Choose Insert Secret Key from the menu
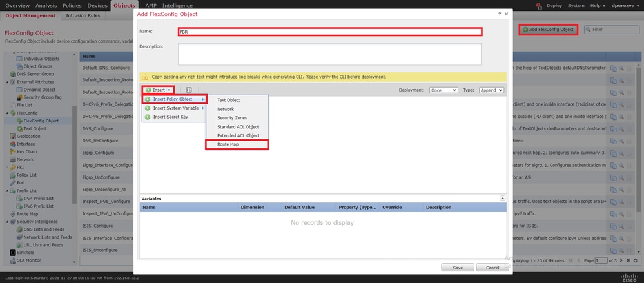The image size is (644, 283). [174, 117]
